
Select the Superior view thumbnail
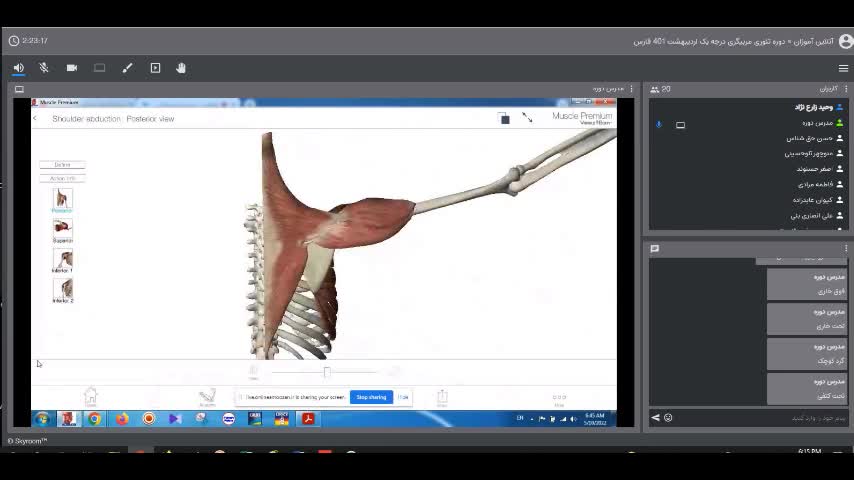click(62, 229)
